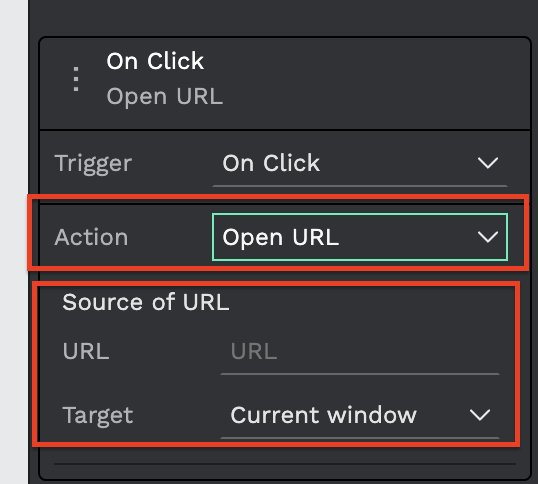This screenshot has width=538, height=484.
Task: Click the Source of URL heading
Action: 145,302
